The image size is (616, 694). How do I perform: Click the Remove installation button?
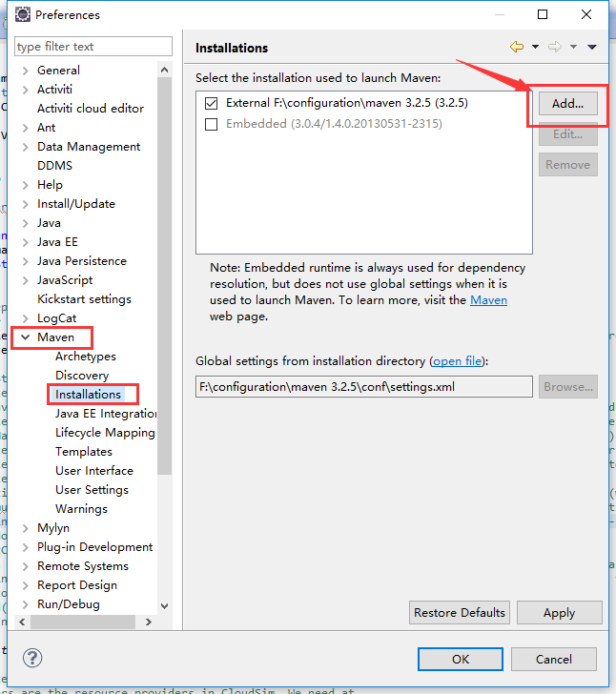tap(567, 165)
